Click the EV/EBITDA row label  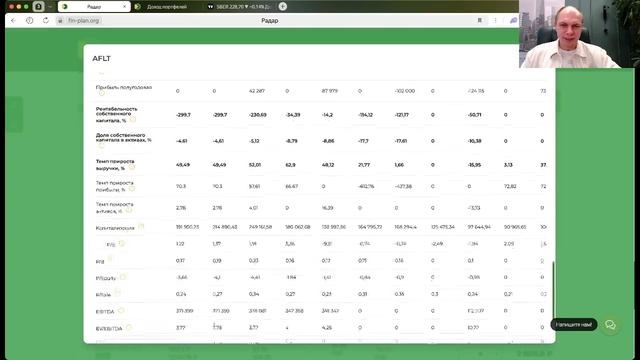(109, 328)
